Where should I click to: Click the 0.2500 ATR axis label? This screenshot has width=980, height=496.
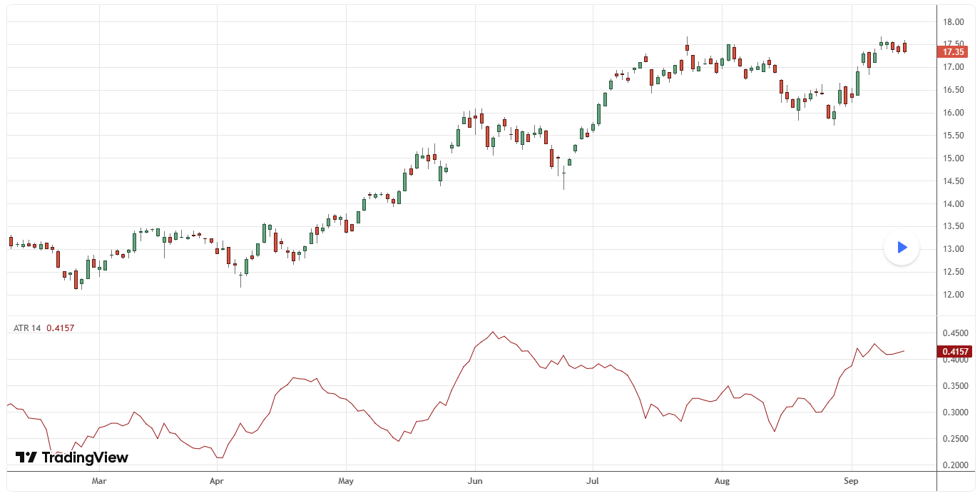956,439
